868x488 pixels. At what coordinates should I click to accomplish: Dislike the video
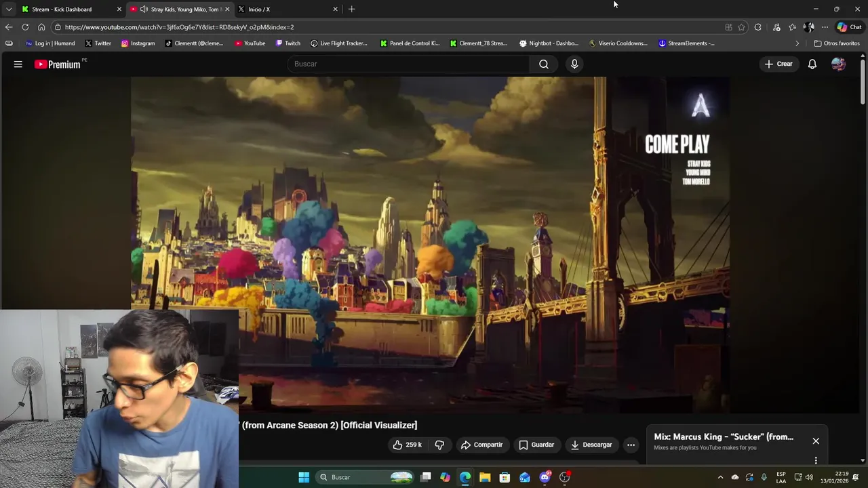point(439,445)
